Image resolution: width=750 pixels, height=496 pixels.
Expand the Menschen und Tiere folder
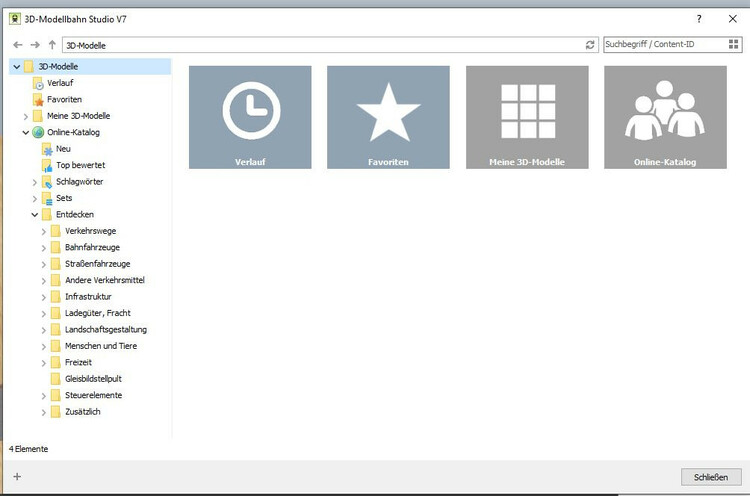[44, 346]
